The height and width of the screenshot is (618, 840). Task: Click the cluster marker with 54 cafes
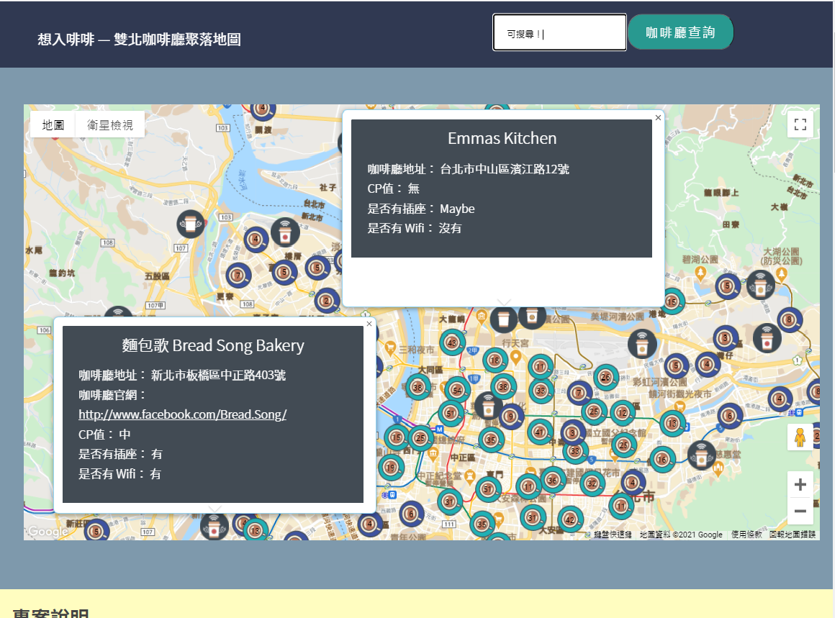click(457, 390)
